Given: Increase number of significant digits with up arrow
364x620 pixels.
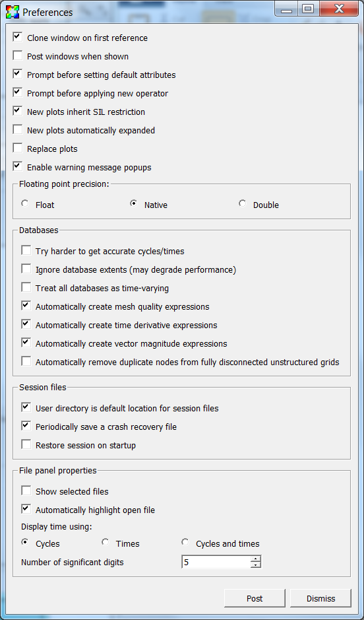Looking at the screenshot, I should point(256,559).
